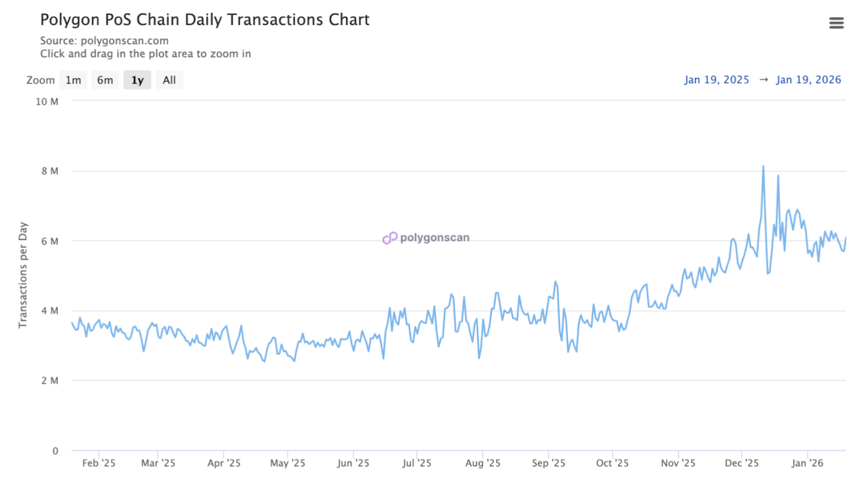Click the chart title Polygon PoS Chain Daily Transactions
Image resolution: width=868 pixels, height=483 pixels.
[205, 20]
